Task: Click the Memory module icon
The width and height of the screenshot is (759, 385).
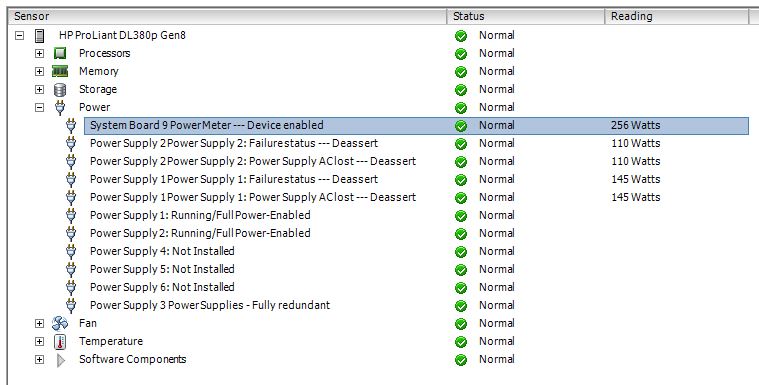Action: [60, 71]
